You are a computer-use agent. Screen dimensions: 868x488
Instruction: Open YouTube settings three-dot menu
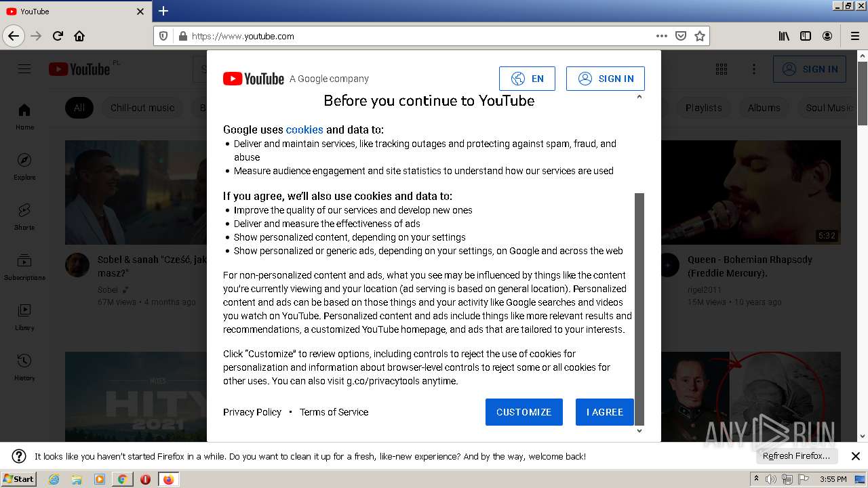[x=753, y=69]
